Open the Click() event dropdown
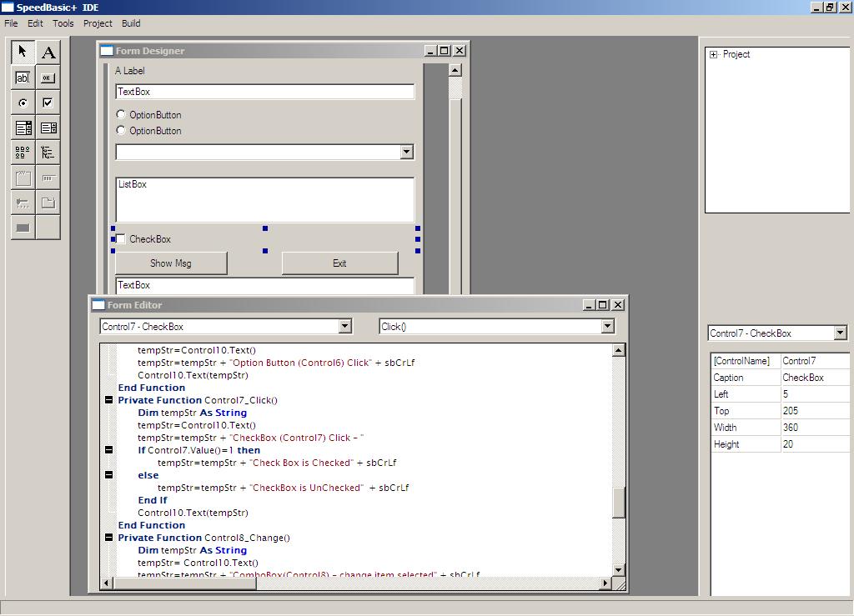The width and height of the screenshot is (854, 616). (x=608, y=327)
